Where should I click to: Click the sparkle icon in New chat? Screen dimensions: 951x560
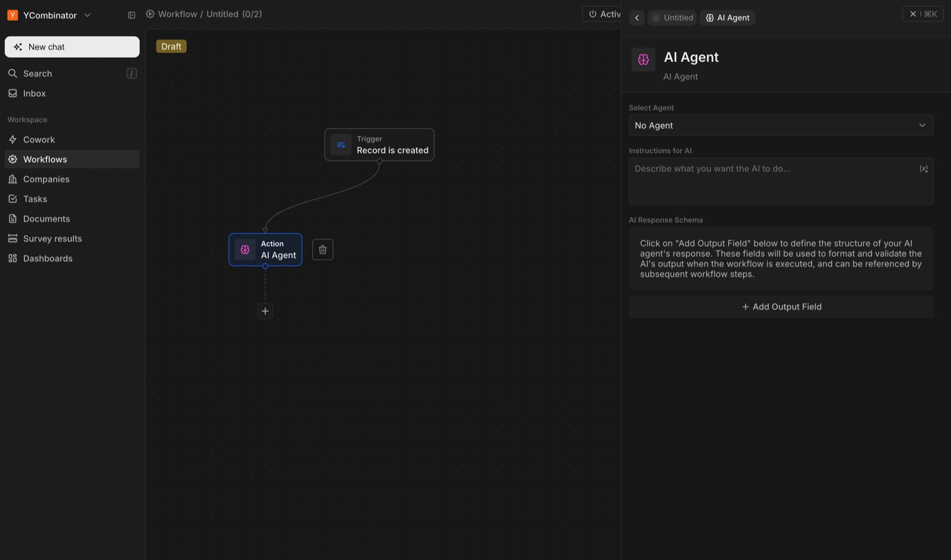(18, 47)
